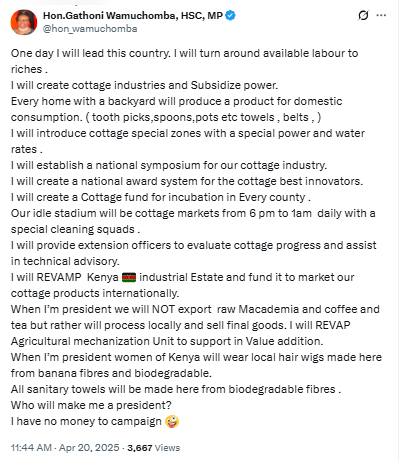Open the 3,667 Views count
The height and width of the screenshot is (462, 416).
(153, 448)
